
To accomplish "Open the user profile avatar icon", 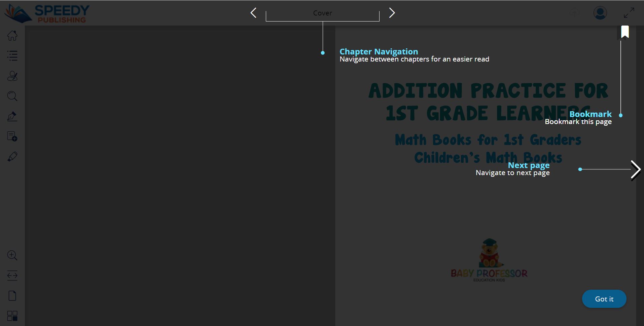I will [x=600, y=13].
